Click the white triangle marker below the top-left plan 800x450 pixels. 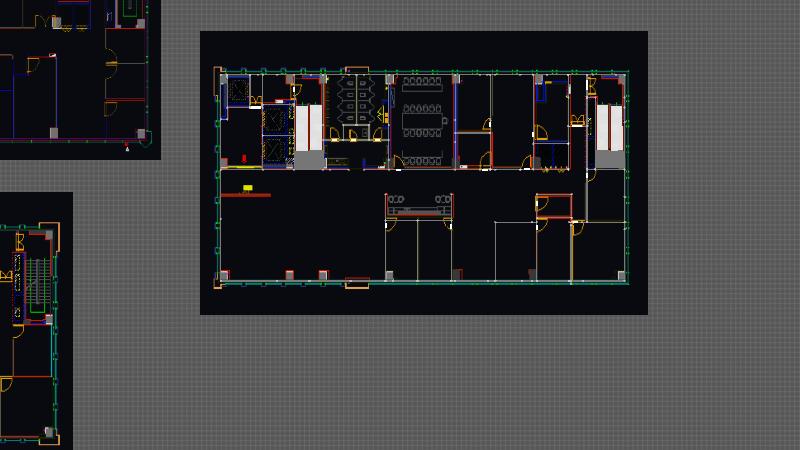pos(127,149)
